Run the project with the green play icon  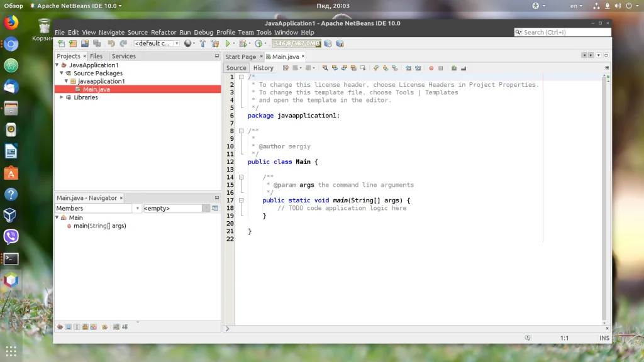pyautogui.click(x=228, y=43)
